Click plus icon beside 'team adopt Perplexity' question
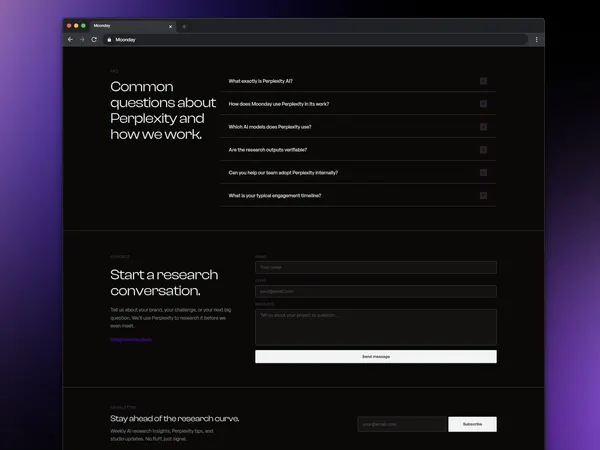The width and height of the screenshot is (600, 450). click(x=483, y=173)
